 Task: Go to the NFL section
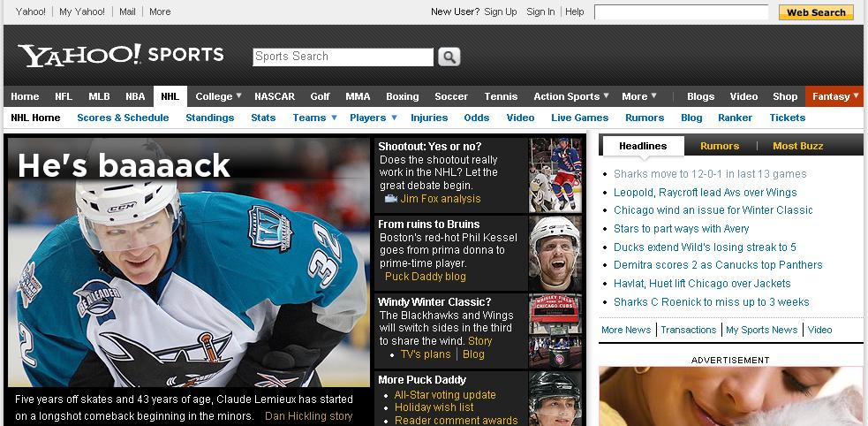64,96
